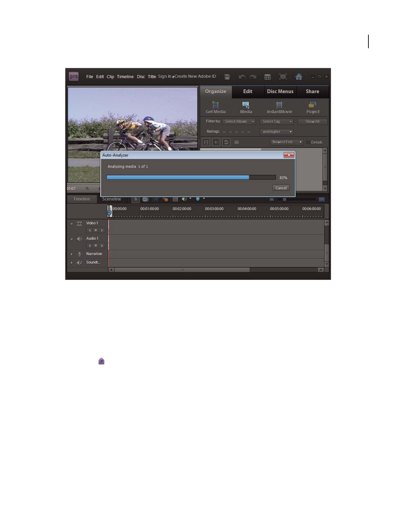Viewport: 416px width, 532px height.
Task: Switch to the Sceneline tab
Action: [111, 199]
